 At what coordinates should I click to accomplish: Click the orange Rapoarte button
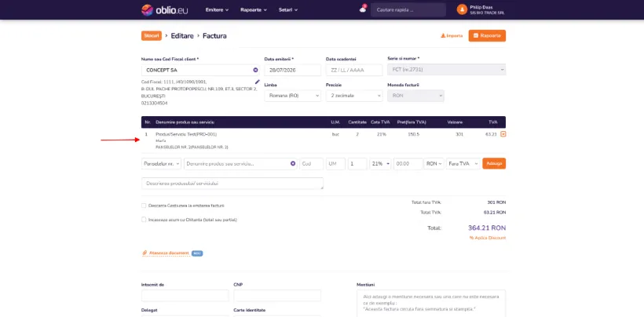[x=487, y=35]
